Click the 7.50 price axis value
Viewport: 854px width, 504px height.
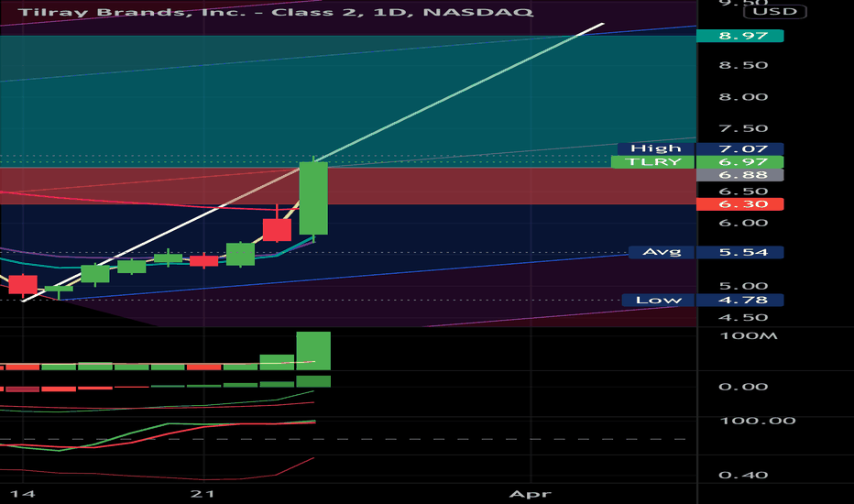pyautogui.click(x=743, y=128)
